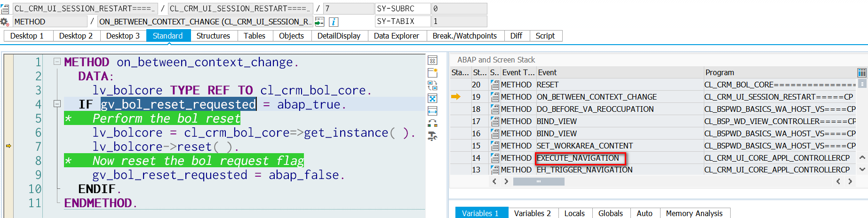Click the horizontal maximize tool icon

point(432,111)
